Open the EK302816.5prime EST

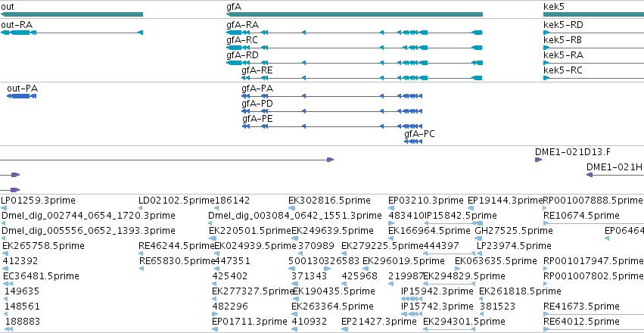click(x=329, y=201)
